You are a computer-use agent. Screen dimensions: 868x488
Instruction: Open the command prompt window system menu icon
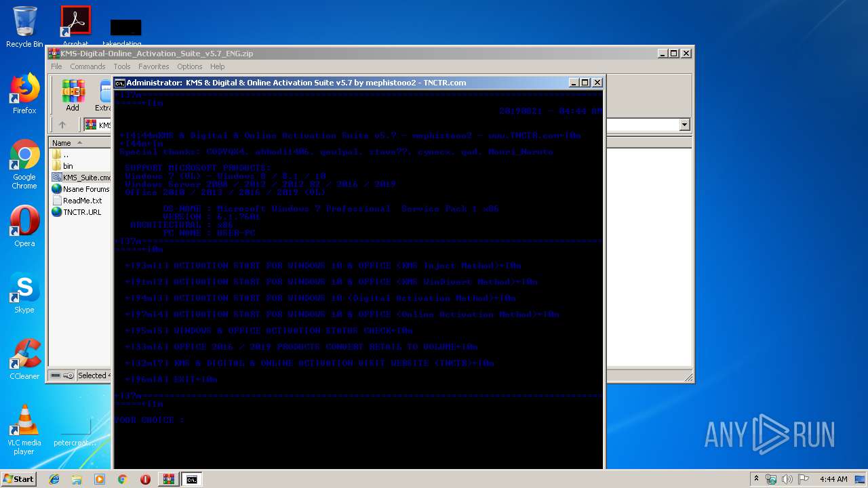pos(119,83)
